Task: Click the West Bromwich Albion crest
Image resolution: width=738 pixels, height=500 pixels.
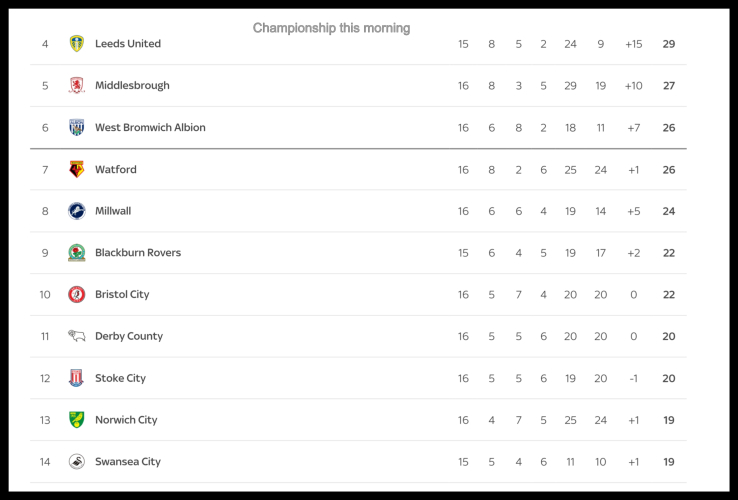Action: pos(77,128)
